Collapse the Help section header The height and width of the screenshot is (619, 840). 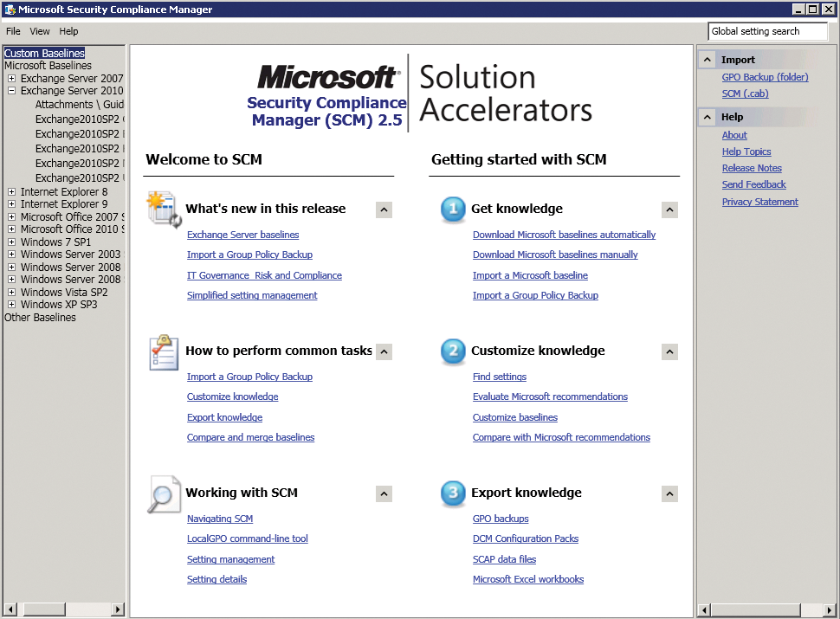pyautogui.click(x=707, y=116)
